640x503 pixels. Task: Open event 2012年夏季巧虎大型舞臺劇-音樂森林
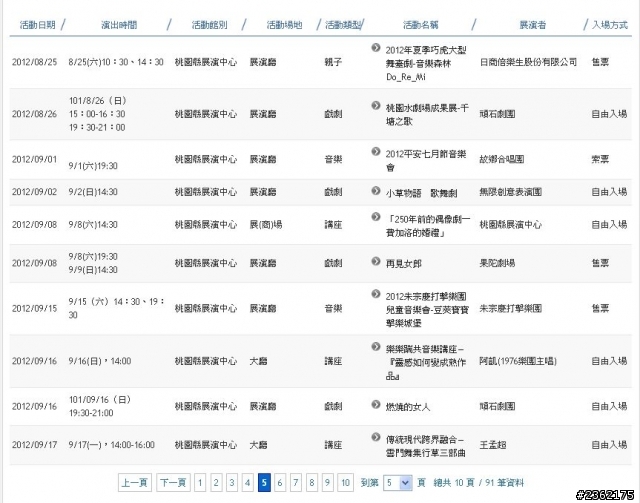pyautogui.click(x=426, y=63)
